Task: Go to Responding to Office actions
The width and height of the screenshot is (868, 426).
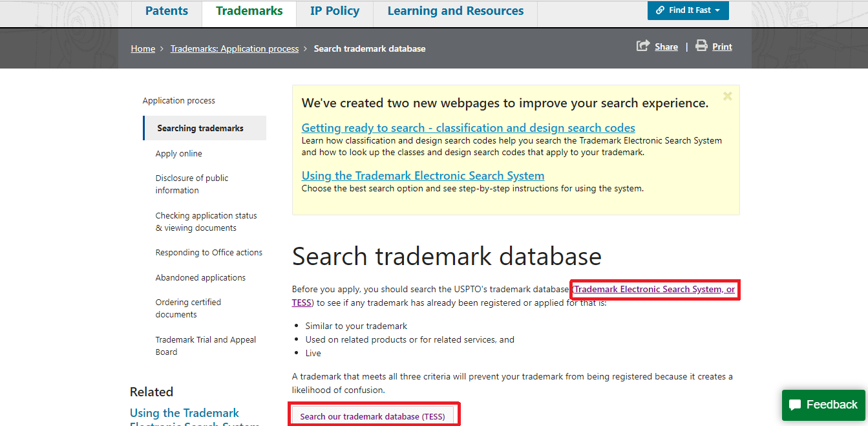Action: (209, 253)
